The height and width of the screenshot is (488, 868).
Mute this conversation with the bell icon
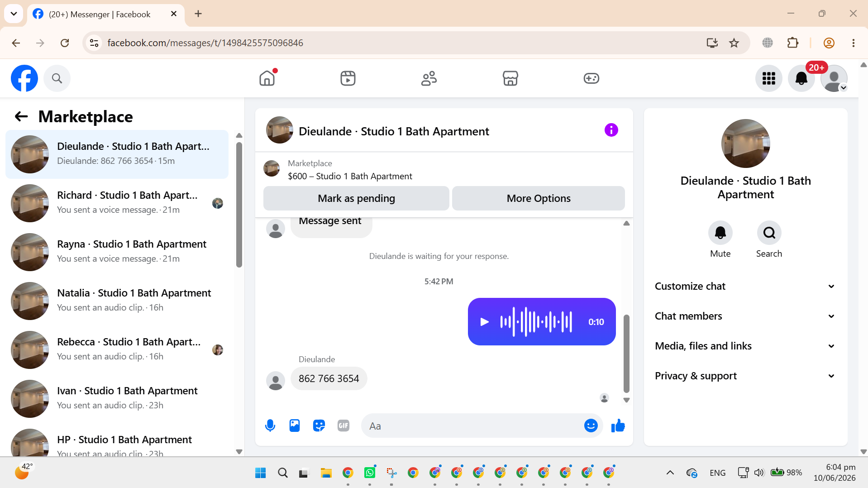click(720, 233)
